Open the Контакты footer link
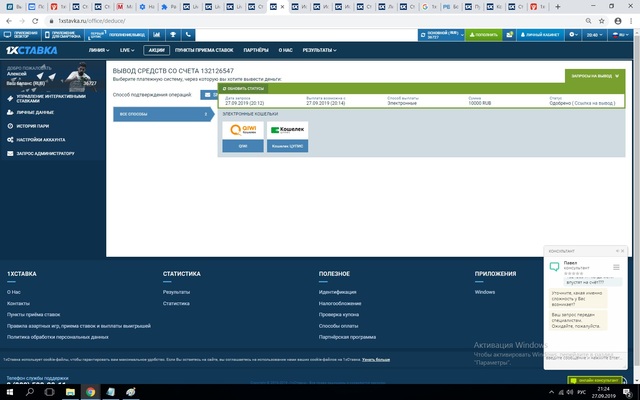The height and width of the screenshot is (400, 640). coord(18,304)
